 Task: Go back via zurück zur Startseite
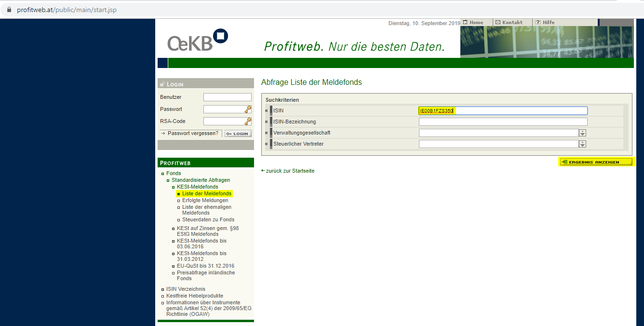click(290, 171)
